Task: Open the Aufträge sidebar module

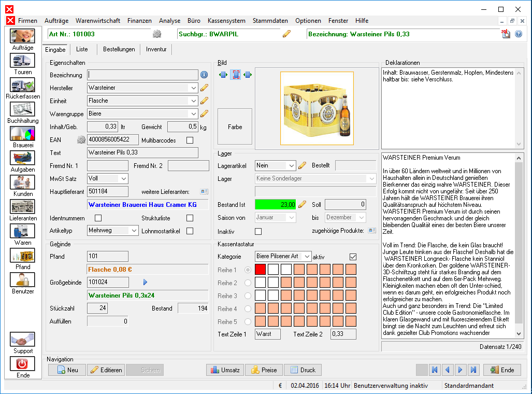Action: 22,36
